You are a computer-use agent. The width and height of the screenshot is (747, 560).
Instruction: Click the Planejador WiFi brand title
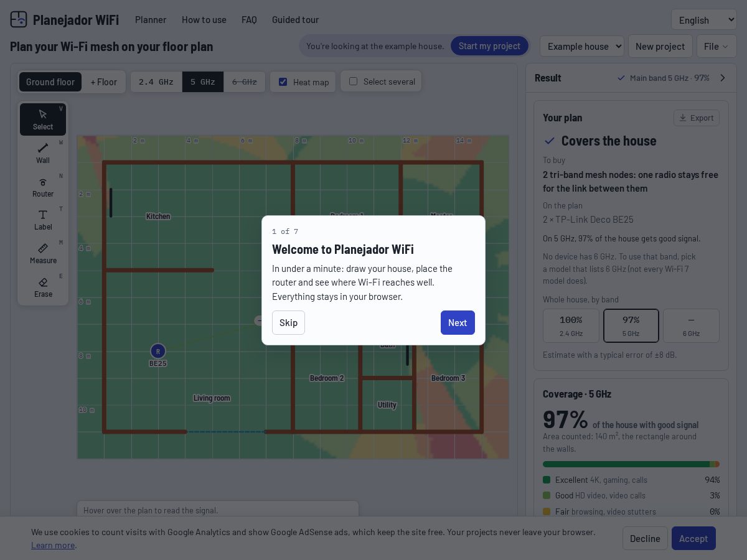(x=76, y=19)
